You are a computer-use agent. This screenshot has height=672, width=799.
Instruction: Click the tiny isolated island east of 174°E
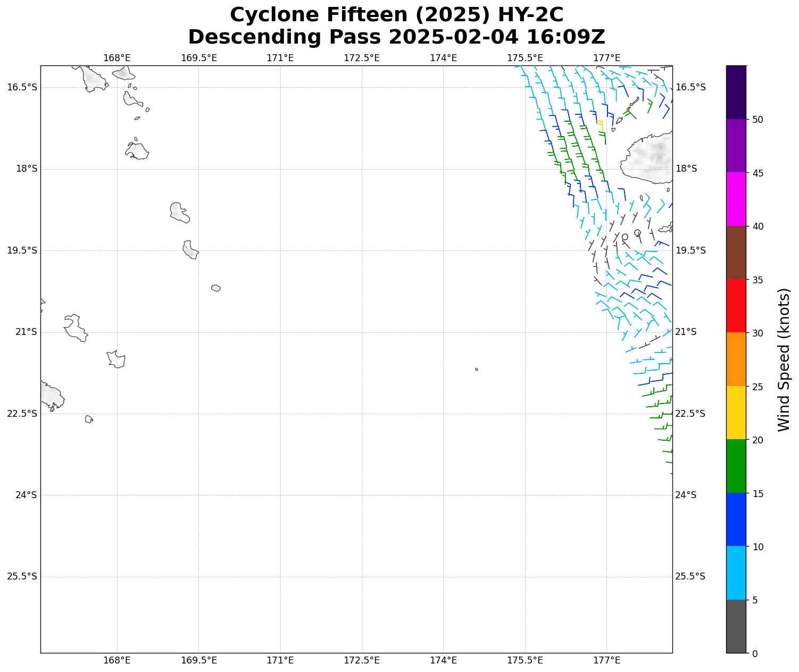click(x=476, y=369)
